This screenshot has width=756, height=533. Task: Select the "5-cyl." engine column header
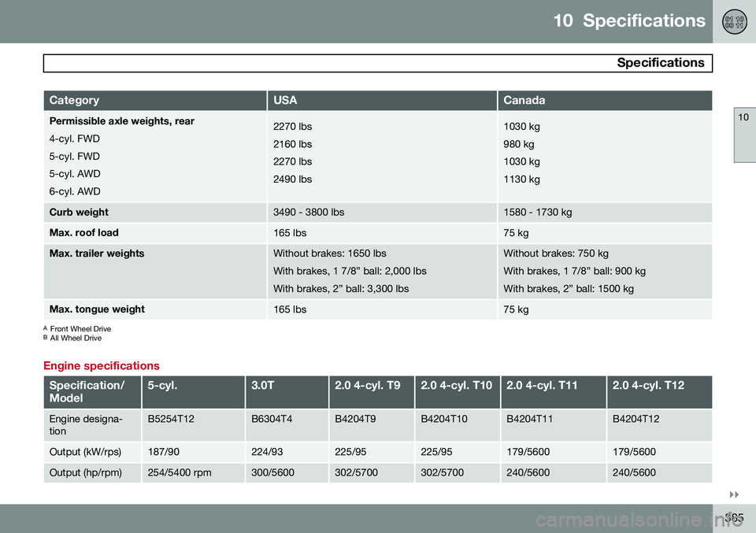coord(194,392)
